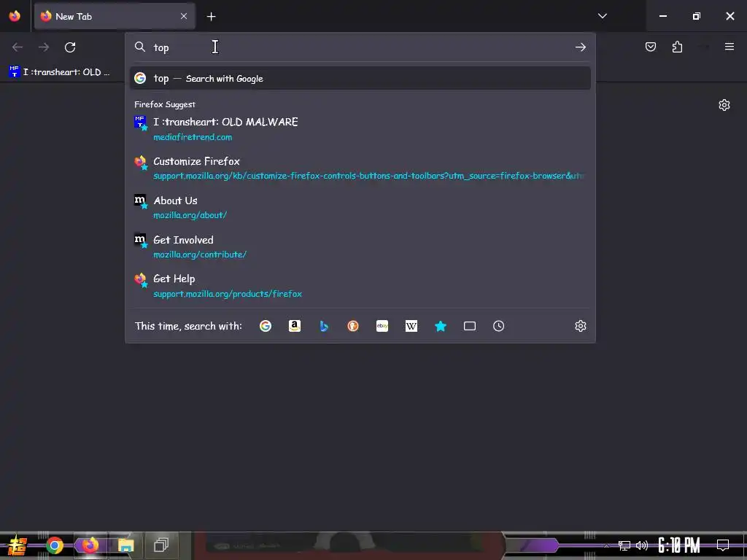
Task: Search open tabs with the tab icon
Action: pos(470,326)
